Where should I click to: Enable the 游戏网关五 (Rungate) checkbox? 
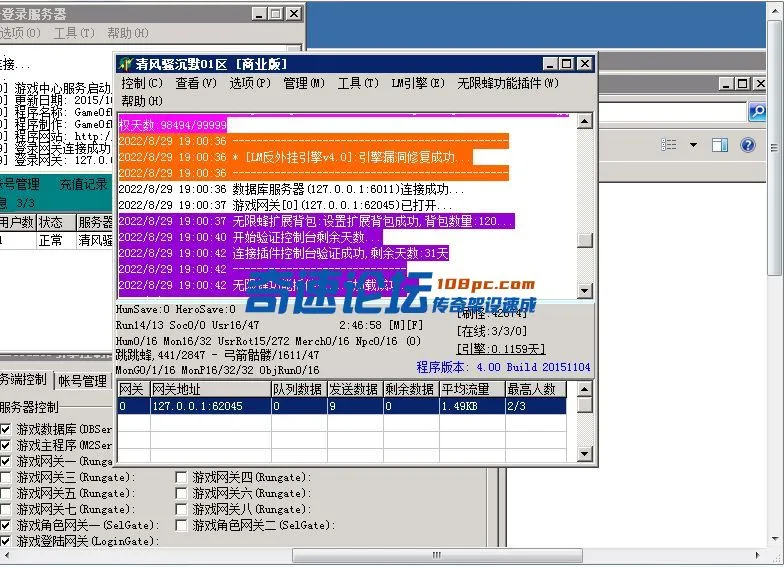6,493
